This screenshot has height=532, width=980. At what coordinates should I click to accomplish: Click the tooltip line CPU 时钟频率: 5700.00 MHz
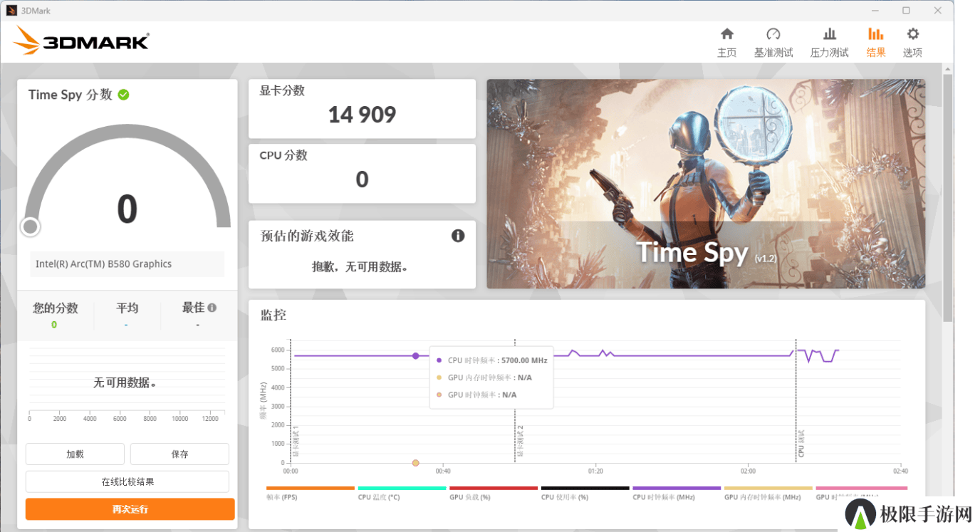491,360
